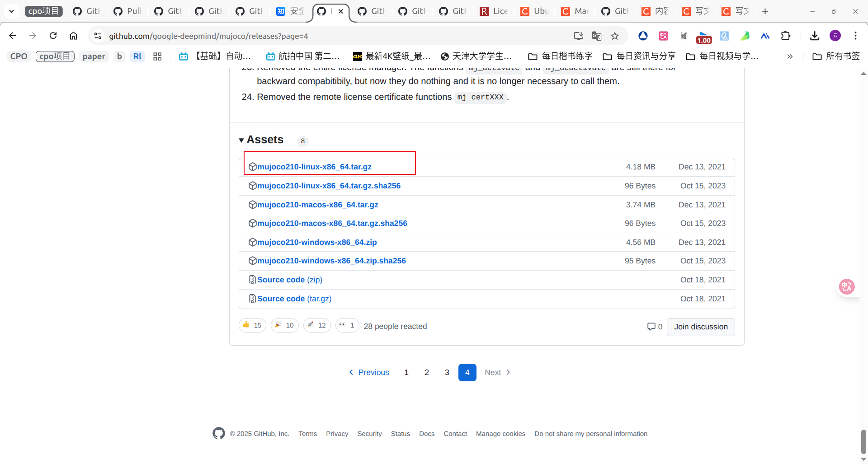Click the scrollbar down arrow
Screen dimensions: 868x464
(x=863, y=459)
